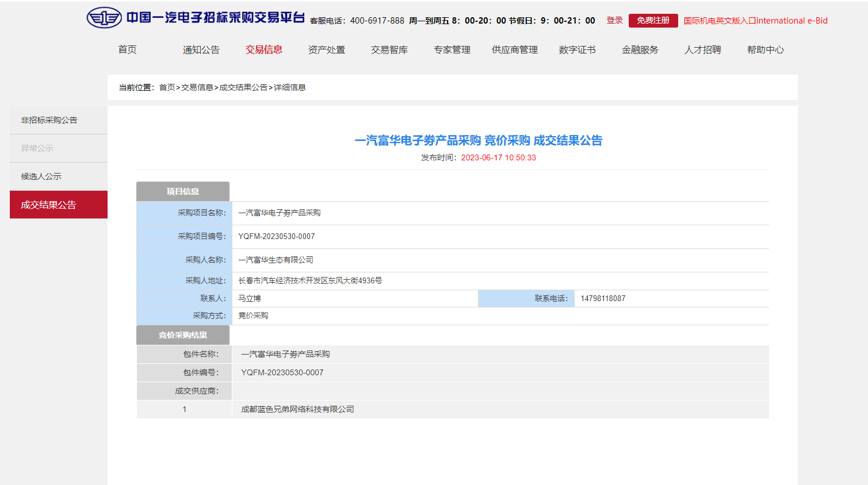Open 专家管理 from the navigation bar
Screen dimensions: 868x485
pyautogui.click(x=452, y=49)
